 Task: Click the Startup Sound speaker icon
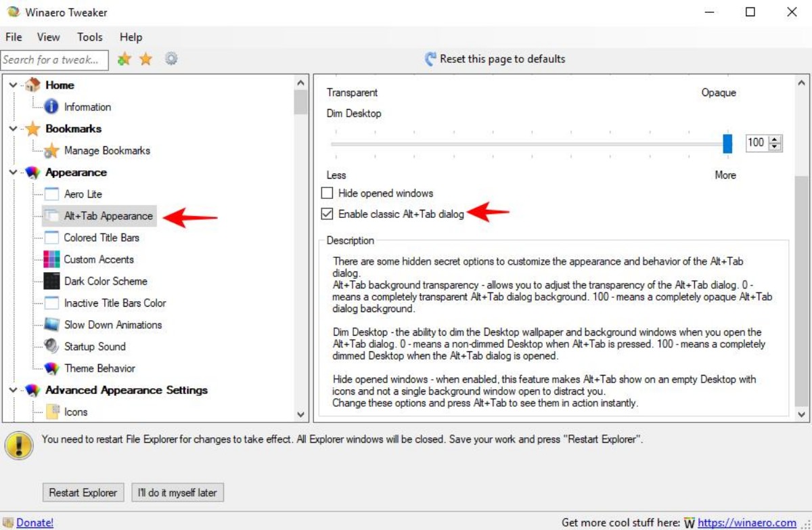tap(51, 347)
